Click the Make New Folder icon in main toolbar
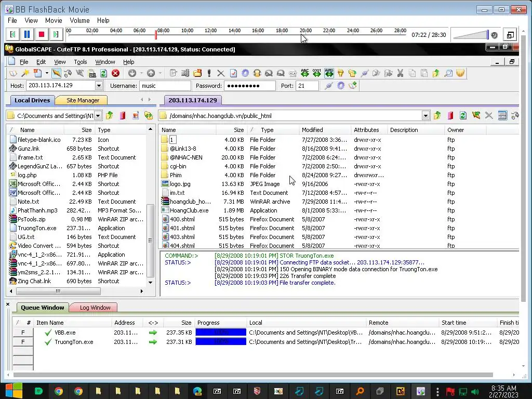This screenshot has width=532, height=399. (197, 73)
